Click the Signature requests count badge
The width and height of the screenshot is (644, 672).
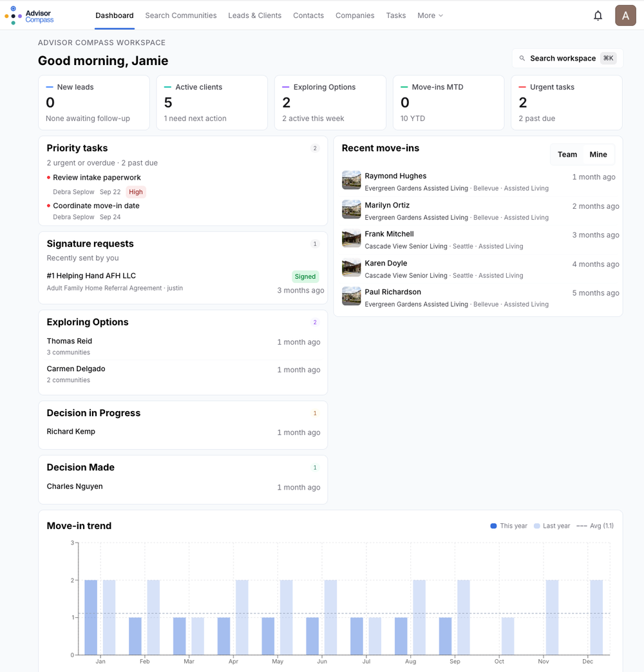314,244
